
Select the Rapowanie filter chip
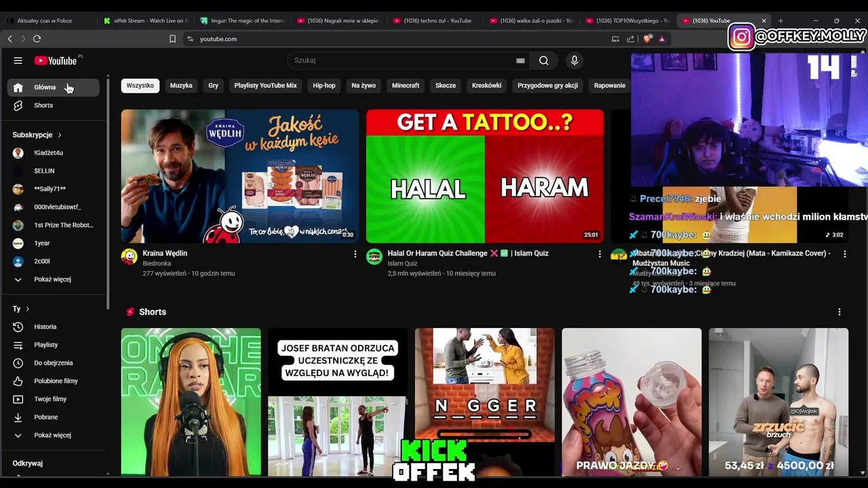pyautogui.click(x=610, y=85)
